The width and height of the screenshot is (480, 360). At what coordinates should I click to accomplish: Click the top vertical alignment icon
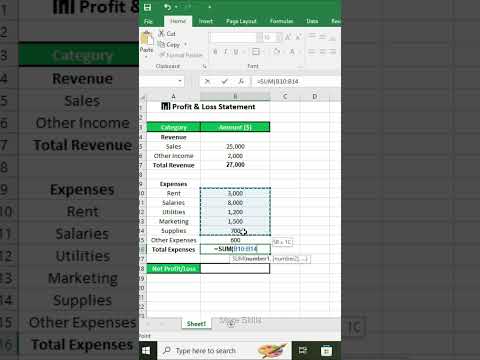(x=312, y=36)
